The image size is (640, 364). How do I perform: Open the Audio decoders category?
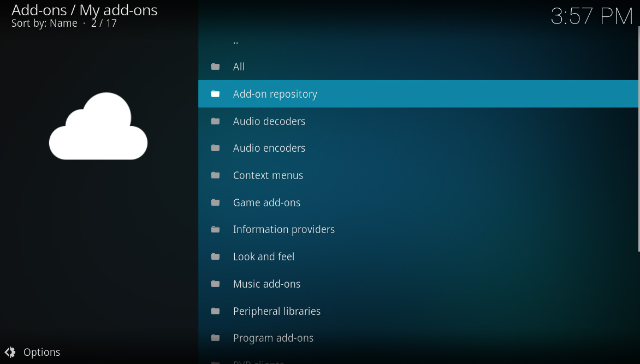(x=418, y=121)
